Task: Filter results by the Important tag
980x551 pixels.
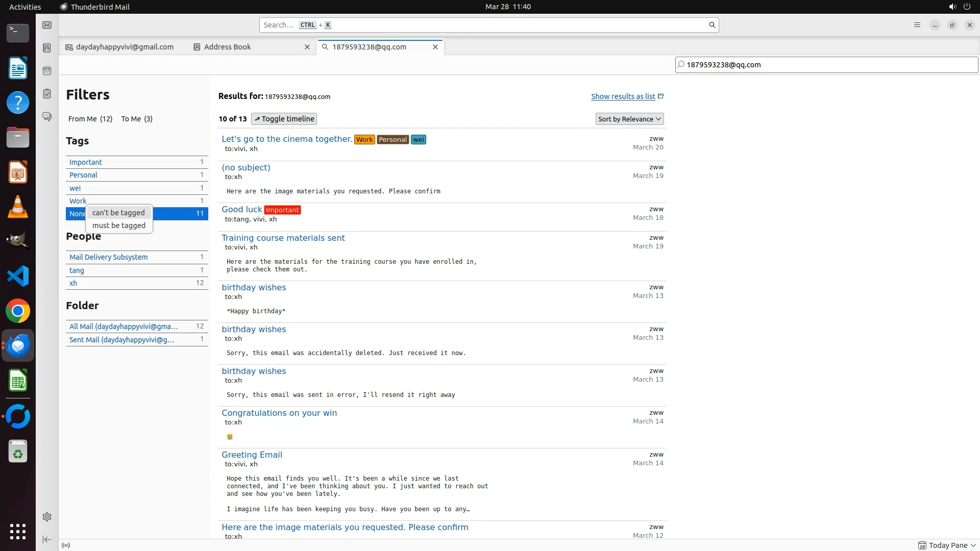Action: point(86,162)
